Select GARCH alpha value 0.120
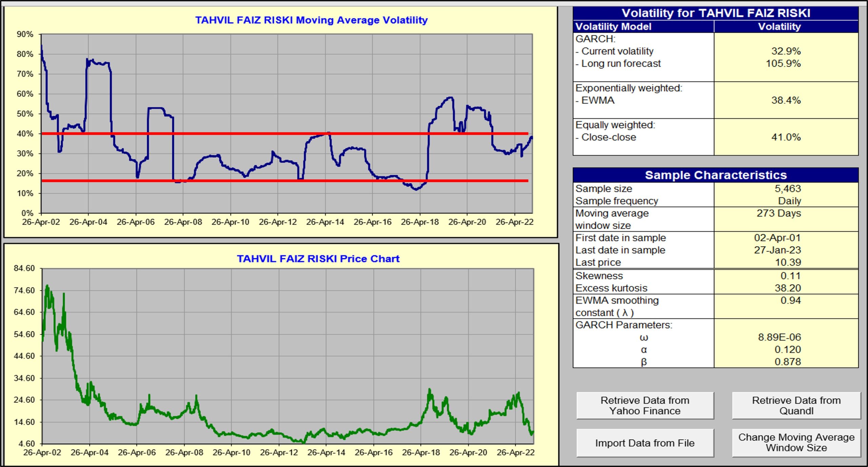Image resolution: width=868 pixels, height=467 pixels. [x=788, y=349]
